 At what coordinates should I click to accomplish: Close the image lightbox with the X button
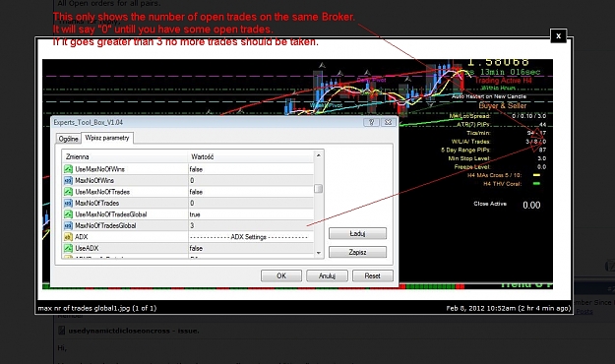(558, 36)
